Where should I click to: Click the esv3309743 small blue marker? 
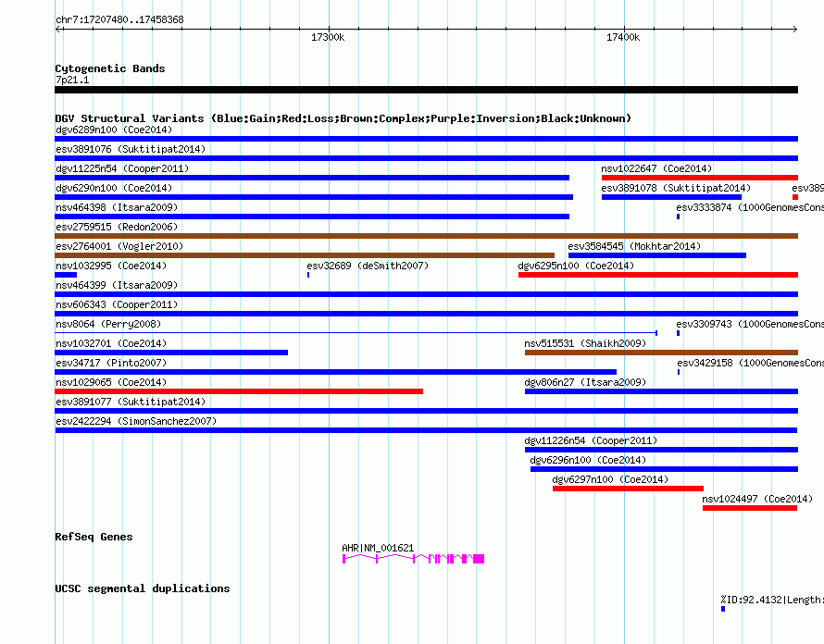pos(678,333)
